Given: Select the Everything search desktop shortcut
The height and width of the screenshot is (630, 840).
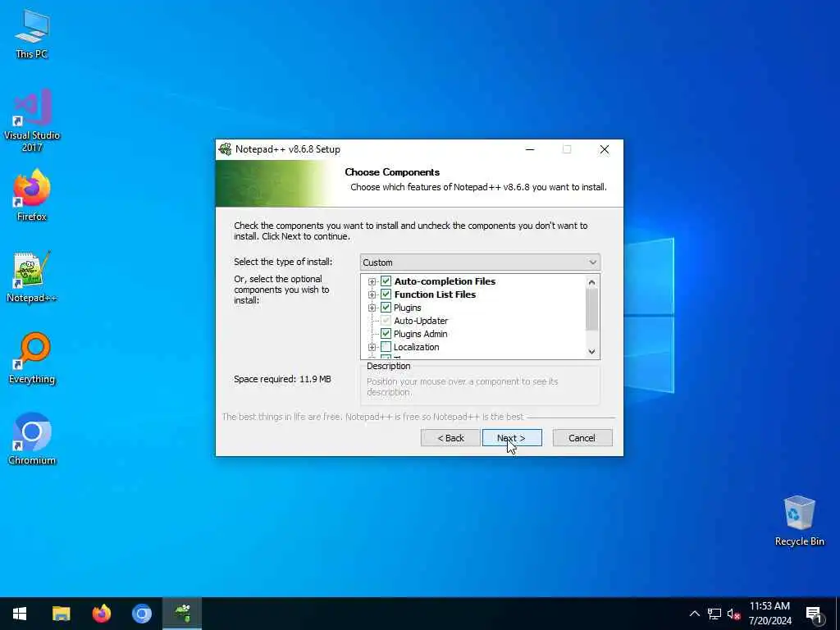Looking at the screenshot, I should [32, 358].
